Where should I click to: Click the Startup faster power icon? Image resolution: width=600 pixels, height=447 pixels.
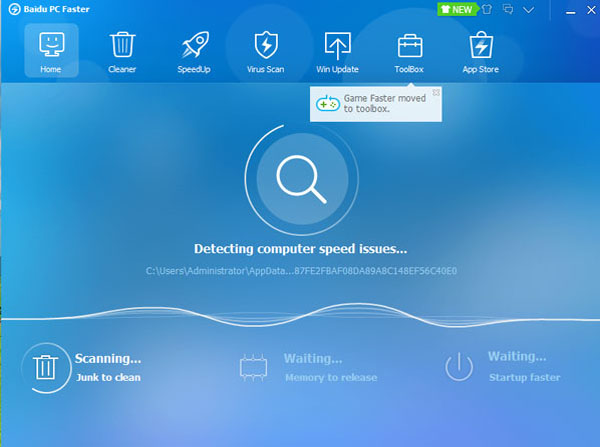(458, 367)
